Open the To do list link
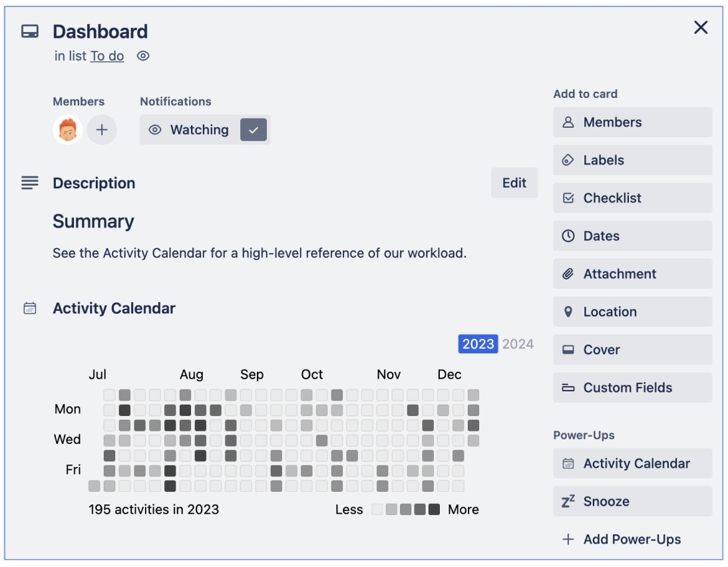The height and width of the screenshot is (567, 728). [107, 56]
